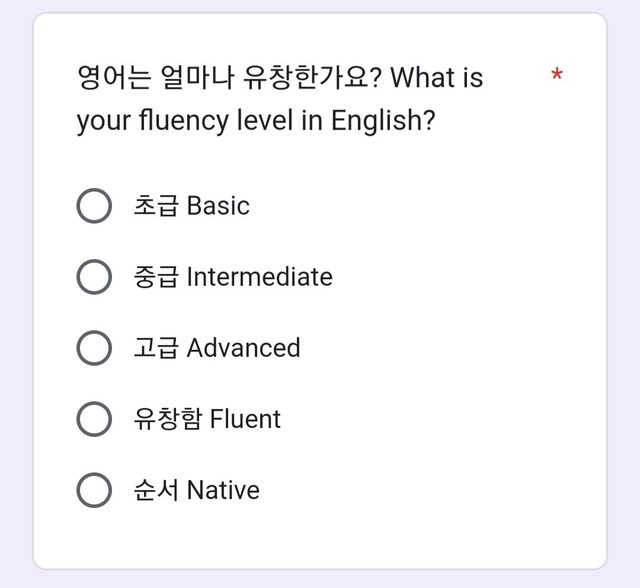Click the word "Basic" option label
This screenshot has width=640, height=588.
[218, 206]
